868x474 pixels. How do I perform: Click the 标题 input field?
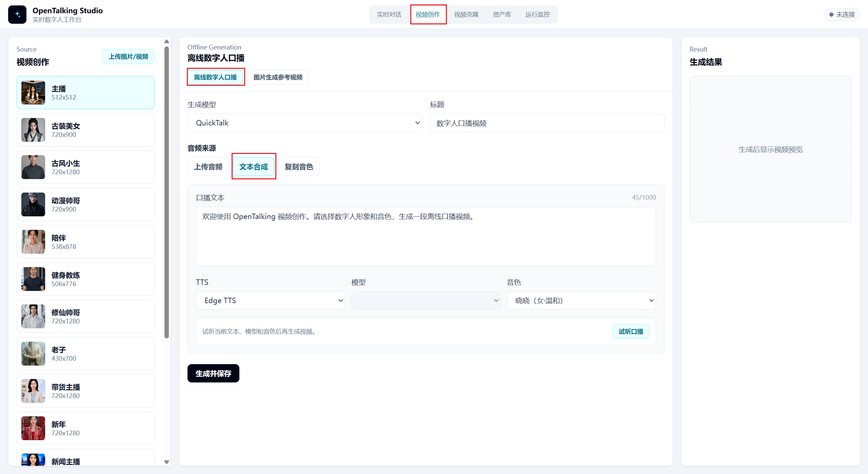pos(547,123)
